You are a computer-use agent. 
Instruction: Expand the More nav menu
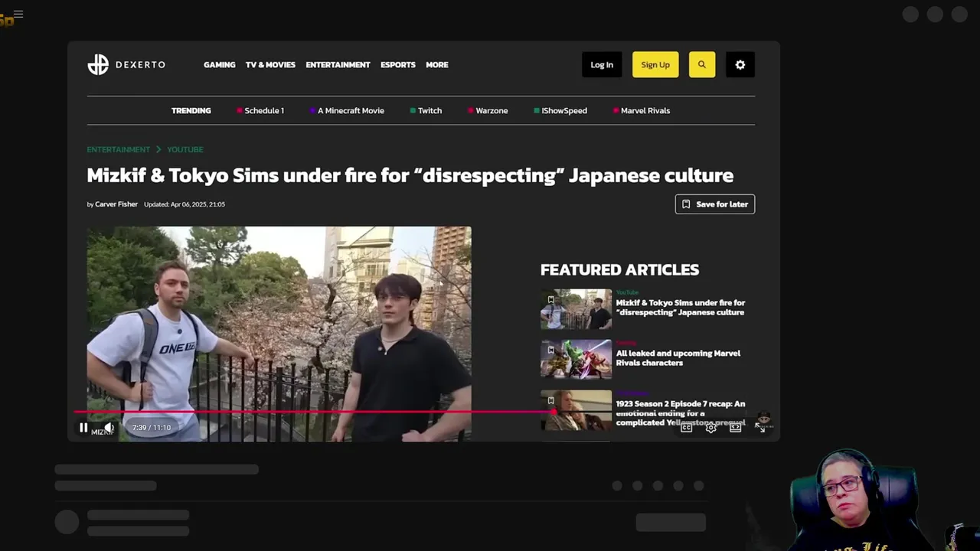(437, 65)
